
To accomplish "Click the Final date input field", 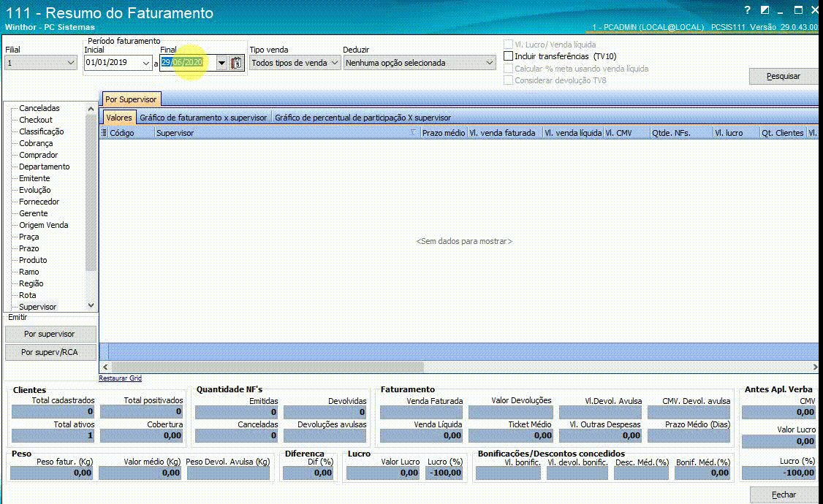I will (187, 63).
